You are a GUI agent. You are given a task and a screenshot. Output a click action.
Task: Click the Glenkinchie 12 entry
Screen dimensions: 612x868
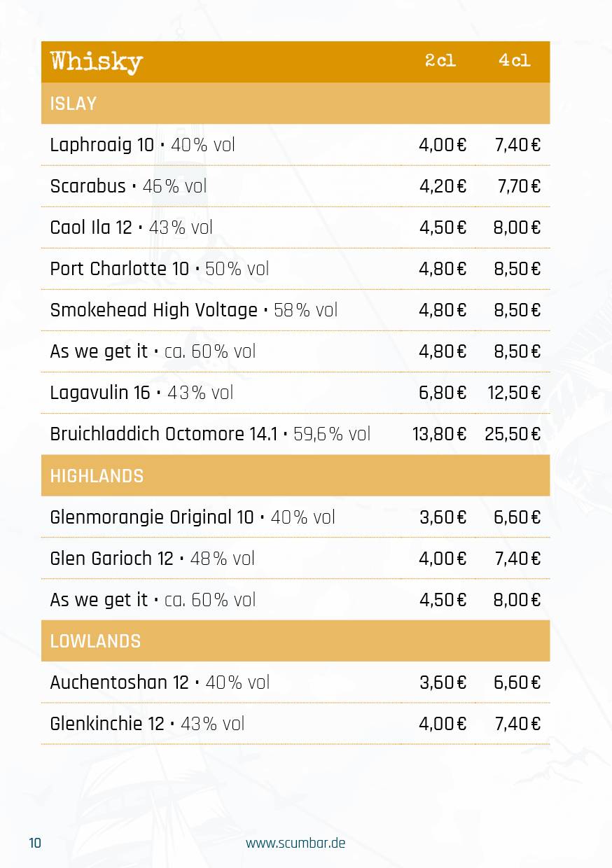[x=295, y=724]
